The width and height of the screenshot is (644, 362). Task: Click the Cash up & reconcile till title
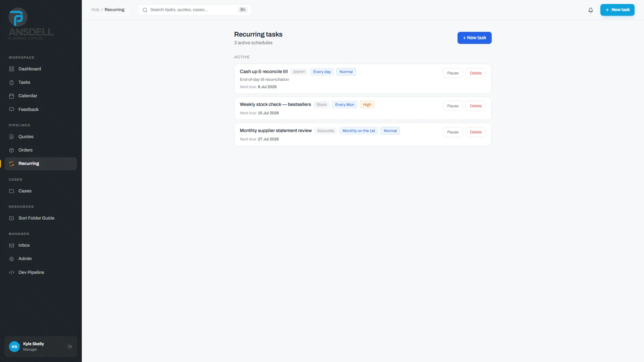(x=264, y=72)
